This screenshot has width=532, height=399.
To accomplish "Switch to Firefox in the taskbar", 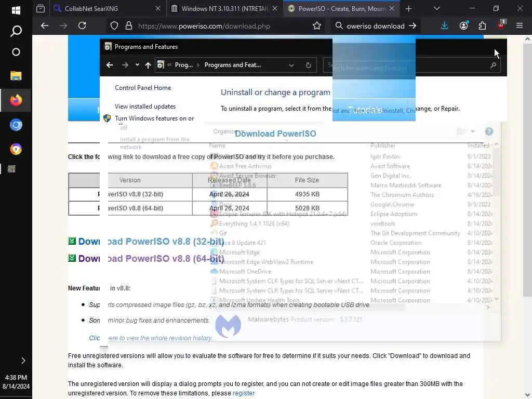I will click(16, 100).
